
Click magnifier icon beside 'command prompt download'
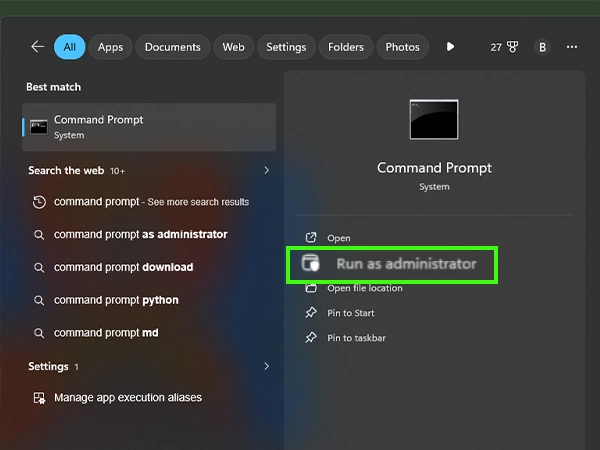39,267
